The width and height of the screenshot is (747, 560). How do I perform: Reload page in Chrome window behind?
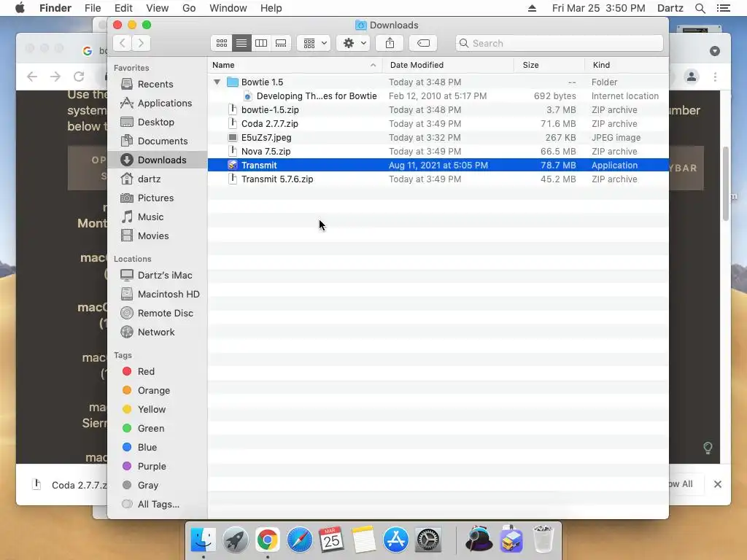tap(79, 77)
